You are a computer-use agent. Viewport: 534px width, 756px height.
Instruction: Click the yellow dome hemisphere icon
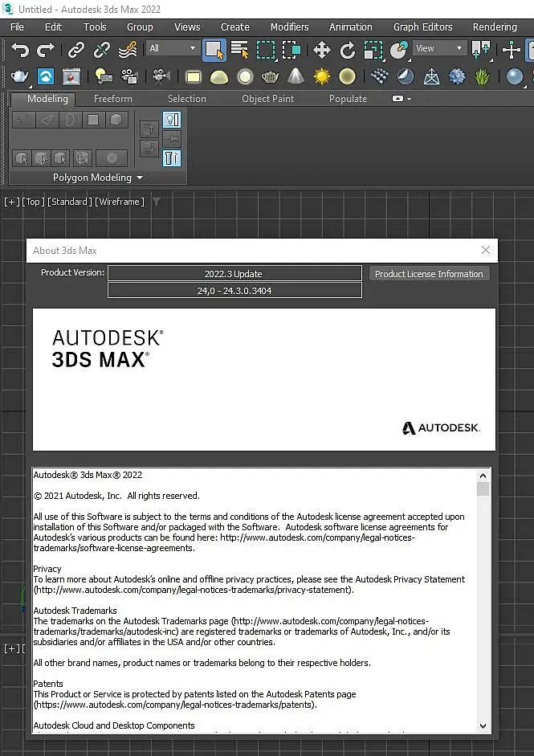point(218,76)
